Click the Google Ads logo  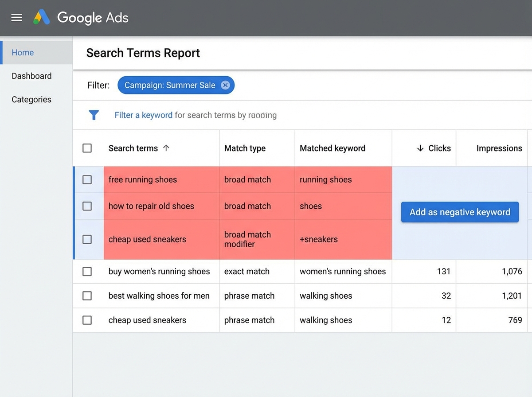pyautogui.click(x=80, y=18)
